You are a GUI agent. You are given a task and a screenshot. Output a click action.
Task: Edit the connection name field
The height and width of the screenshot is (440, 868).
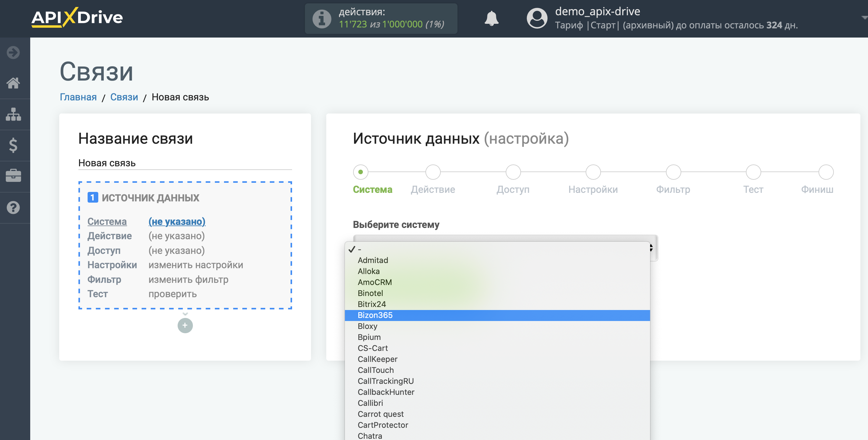point(185,163)
